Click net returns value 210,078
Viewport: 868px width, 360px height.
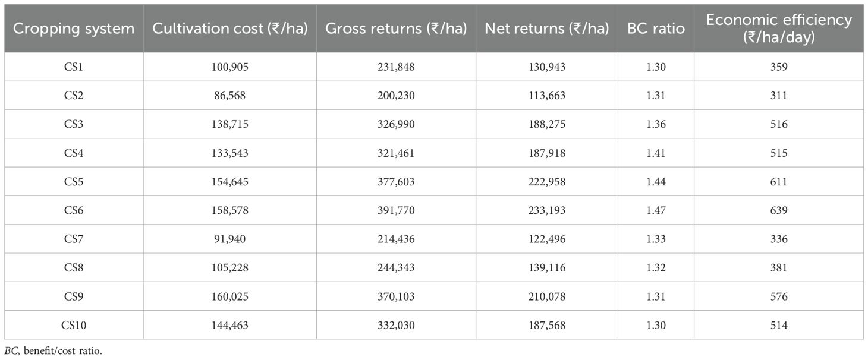pyautogui.click(x=547, y=296)
